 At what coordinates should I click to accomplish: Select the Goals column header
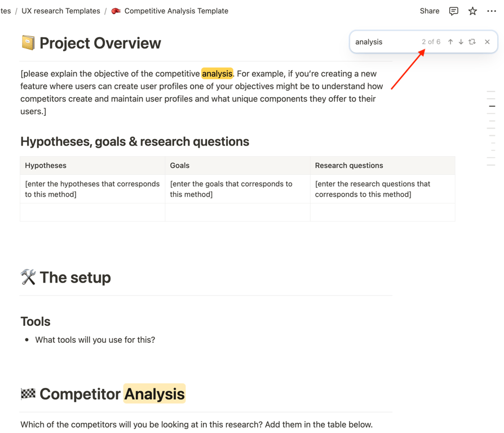(x=180, y=166)
